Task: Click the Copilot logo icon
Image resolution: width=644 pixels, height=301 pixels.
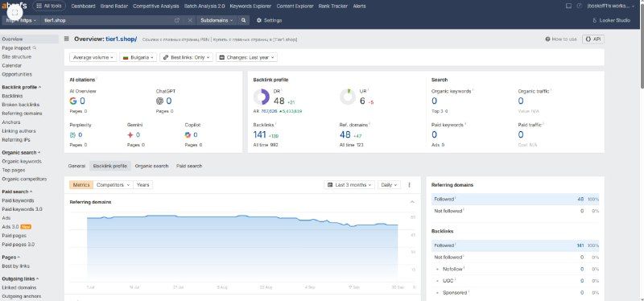Action: coord(188,134)
